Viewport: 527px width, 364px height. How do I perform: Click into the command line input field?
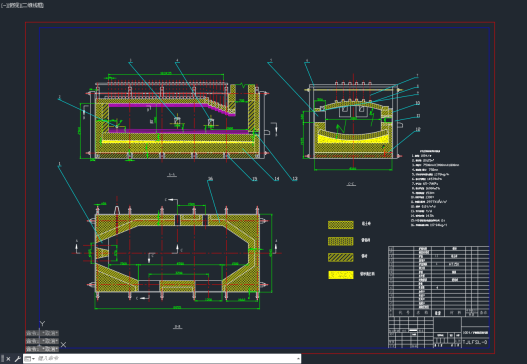coord(165,359)
